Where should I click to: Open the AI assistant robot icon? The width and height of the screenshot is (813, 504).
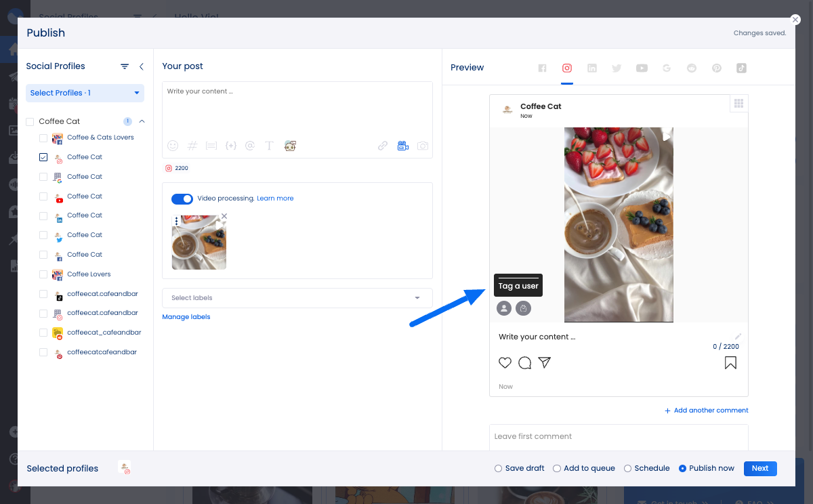tap(290, 146)
